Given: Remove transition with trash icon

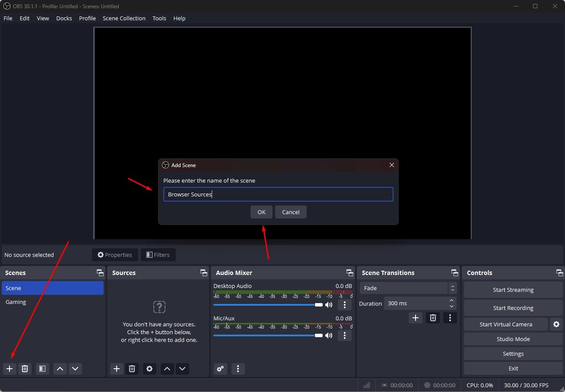Looking at the screenshot, I should click(x=433, y=318).
